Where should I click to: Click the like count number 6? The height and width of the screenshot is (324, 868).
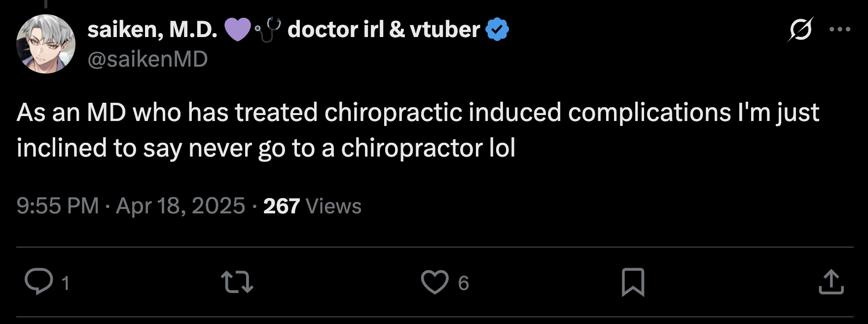coord(463,283)
